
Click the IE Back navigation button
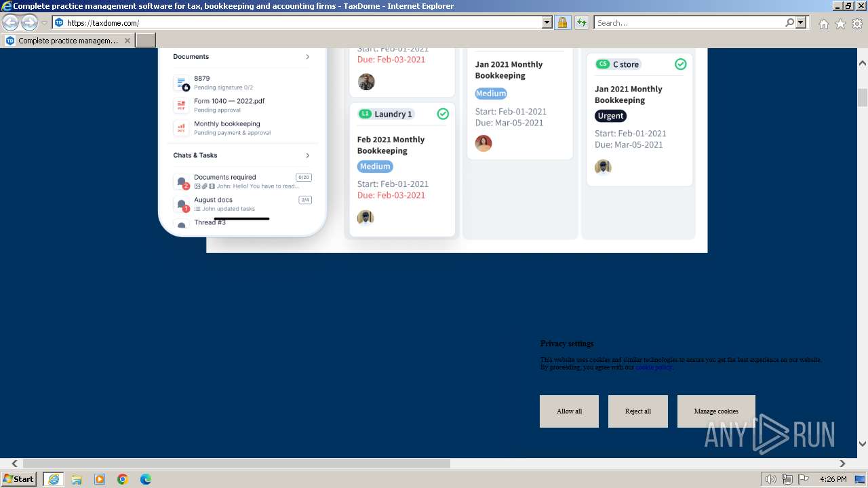coord(11,23)
